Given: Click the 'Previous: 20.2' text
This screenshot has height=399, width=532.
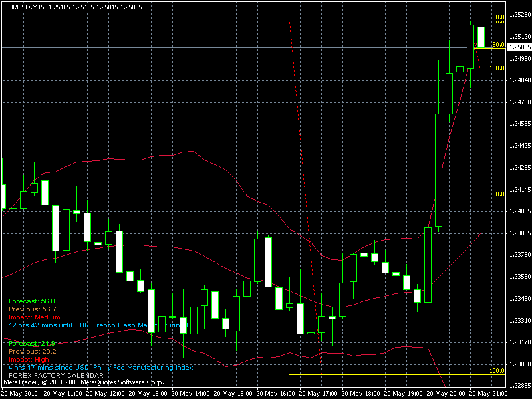Looking at the screenshot, I should [x=33, y=352].
